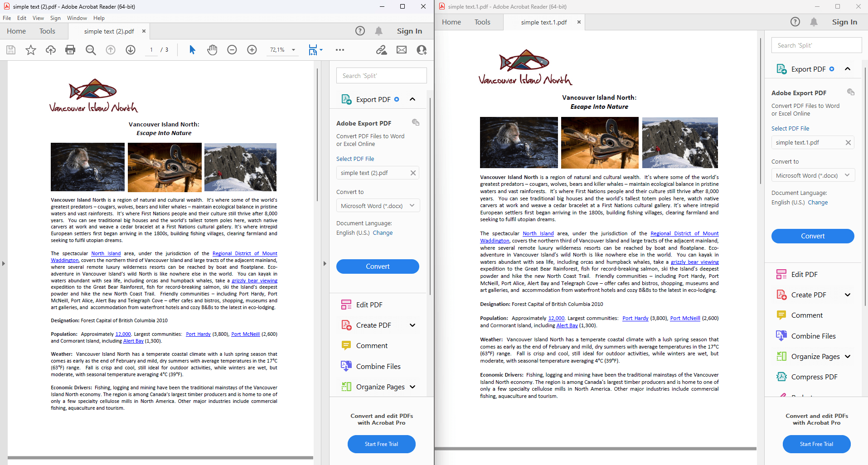Upload file with the cloud arrow icon
Viewport: 868px width, 465px height.
[51, 50]
